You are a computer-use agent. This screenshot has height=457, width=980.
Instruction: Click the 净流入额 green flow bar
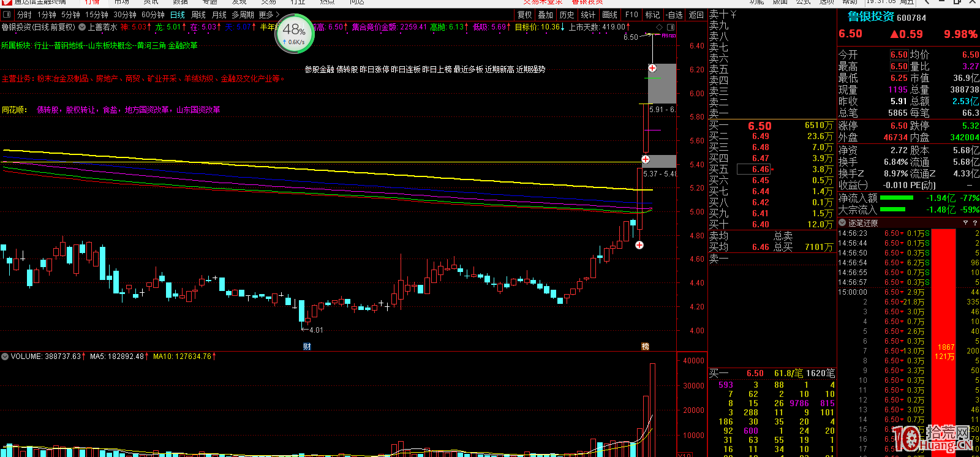pyautogui.click(x=897, y=198)
